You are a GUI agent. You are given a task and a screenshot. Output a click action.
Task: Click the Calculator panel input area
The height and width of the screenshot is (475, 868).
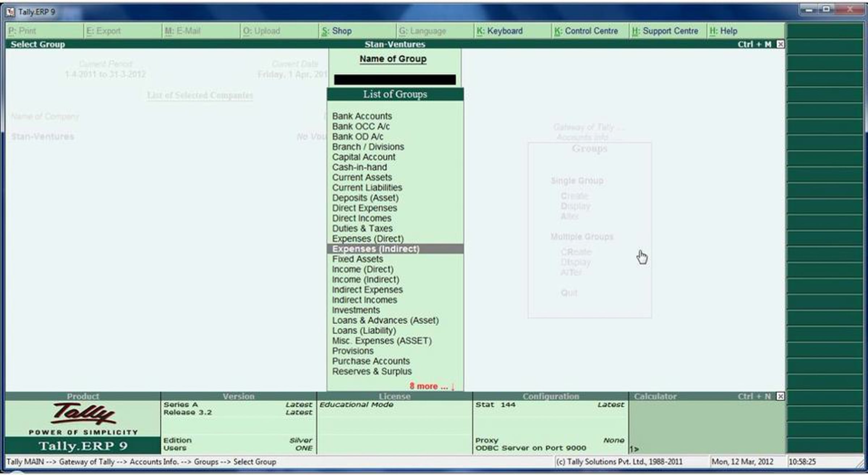pos(707,427)
